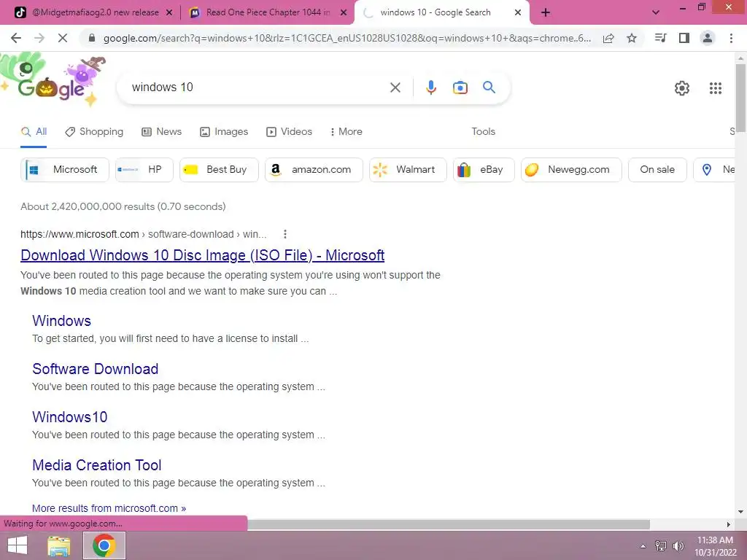Filter by the Walmart chip
Screen dimensions: 747x560
click(x=408, y=169)
